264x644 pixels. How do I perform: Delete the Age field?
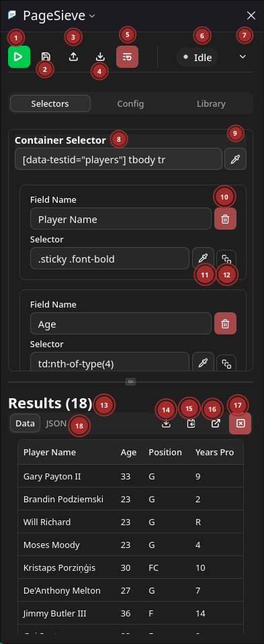click(225, 323)
